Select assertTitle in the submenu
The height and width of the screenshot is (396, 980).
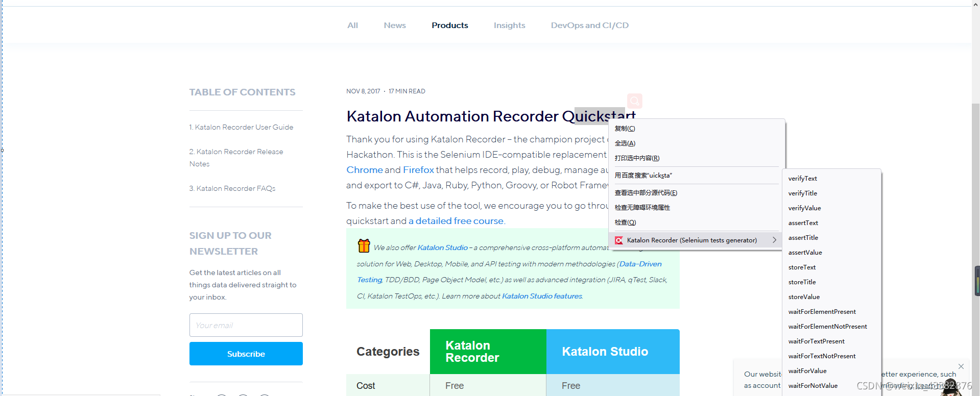click(x=831, y=238)
